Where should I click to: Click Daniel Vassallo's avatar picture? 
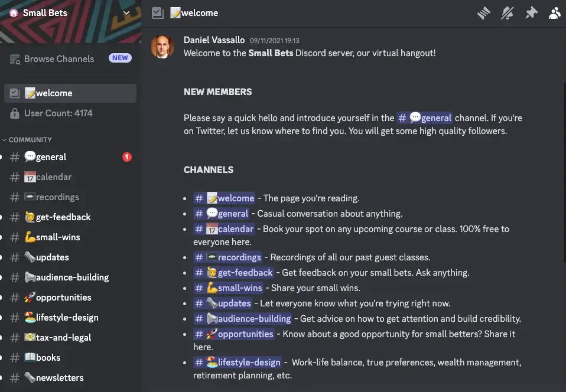(162, 47)
